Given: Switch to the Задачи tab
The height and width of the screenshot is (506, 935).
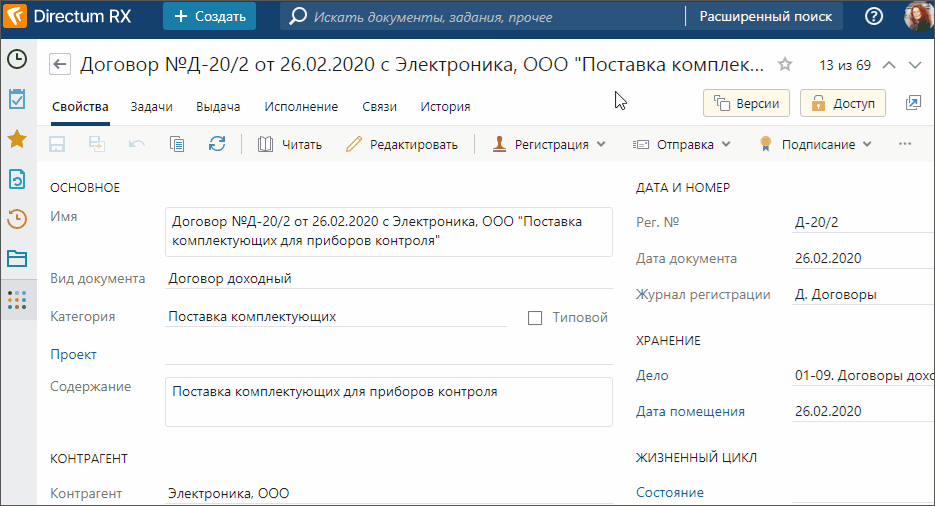Looking at the screenshot, I should [x=151, y=107].
